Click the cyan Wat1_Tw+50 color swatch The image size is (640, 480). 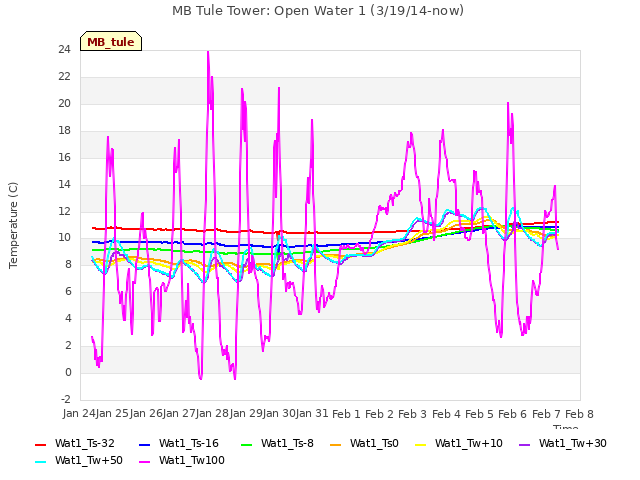(41, 462)
